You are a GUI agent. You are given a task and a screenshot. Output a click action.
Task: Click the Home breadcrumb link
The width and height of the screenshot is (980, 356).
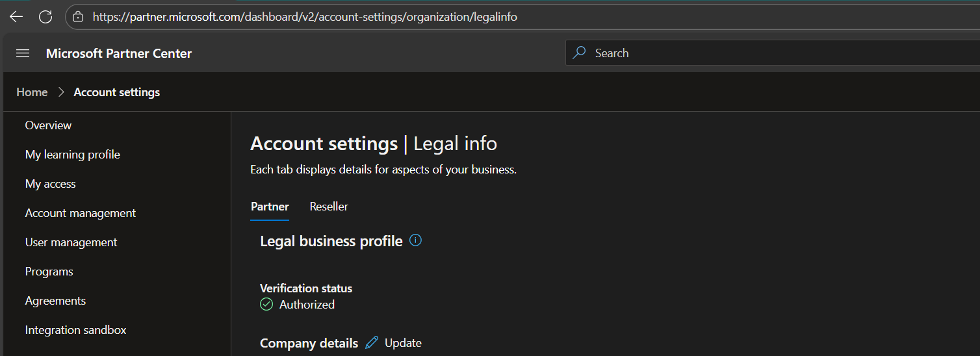32,92
